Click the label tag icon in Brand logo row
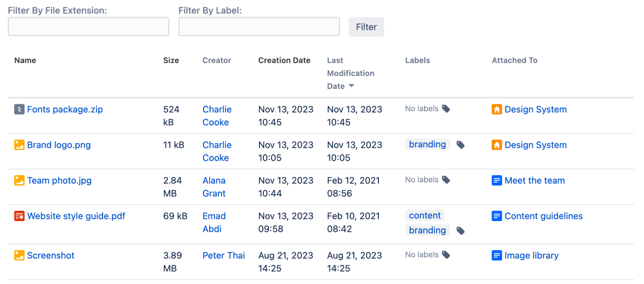This screenshot has width=644, height=284. [461, 145]
